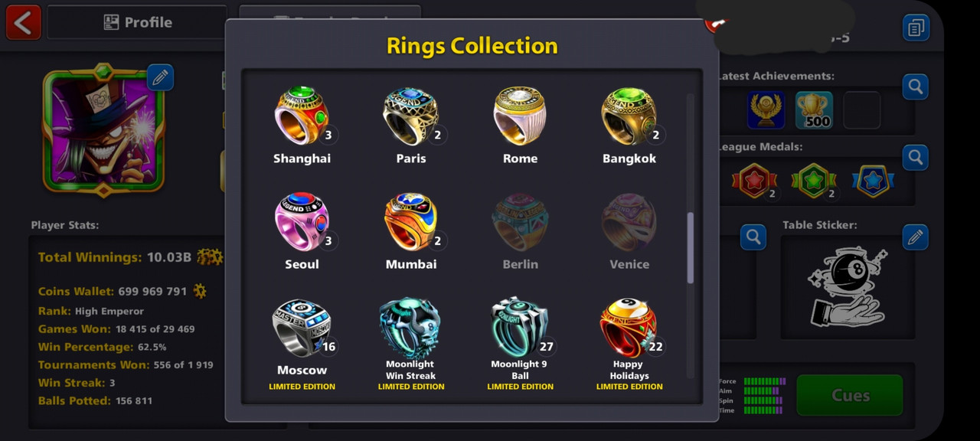
Task: Select the Moonlight 9 Ball ring
Action: point(520,328)
